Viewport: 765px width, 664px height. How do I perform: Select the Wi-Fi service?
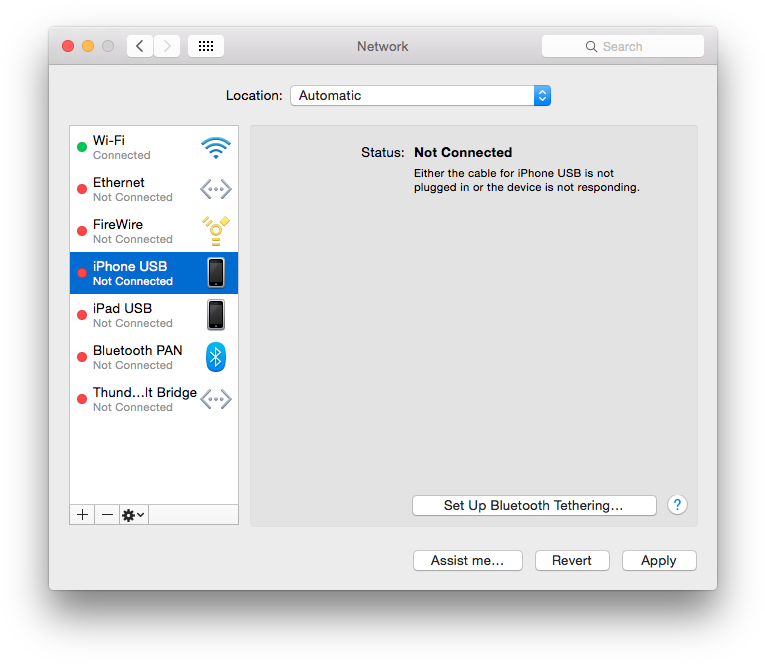tap(154, 147)
